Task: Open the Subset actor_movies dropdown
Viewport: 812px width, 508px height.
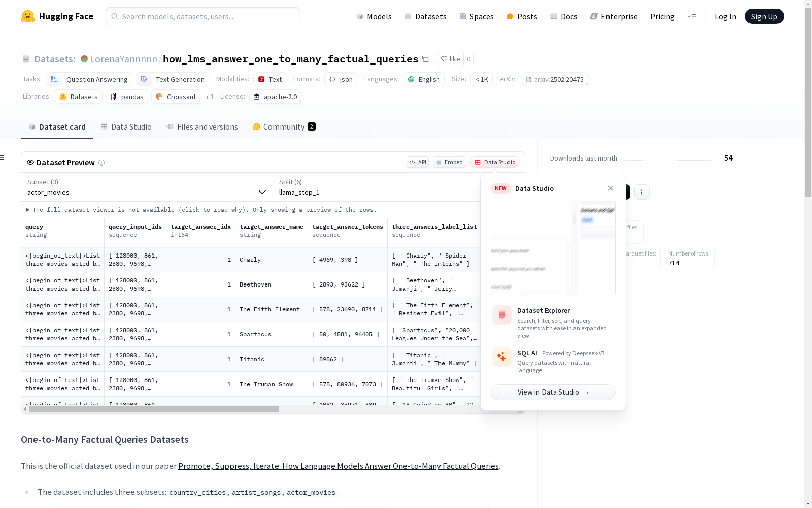Action: click(147, 187)
